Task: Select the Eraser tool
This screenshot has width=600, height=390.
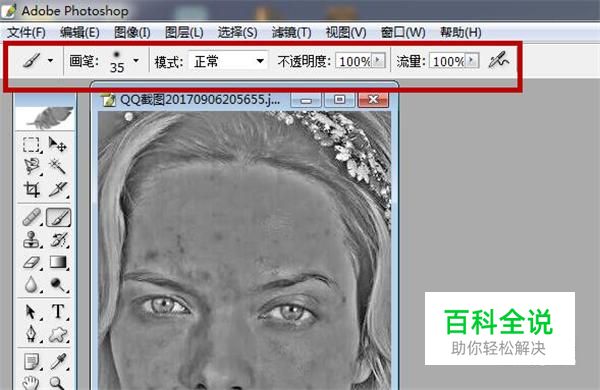Action: coord(31,263)
